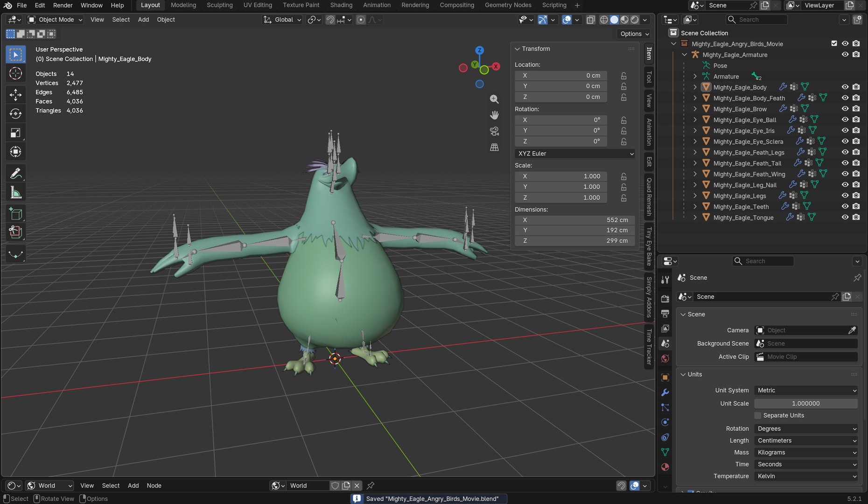
Task: Open the Material properties tab icon
Action: [665, 467]
